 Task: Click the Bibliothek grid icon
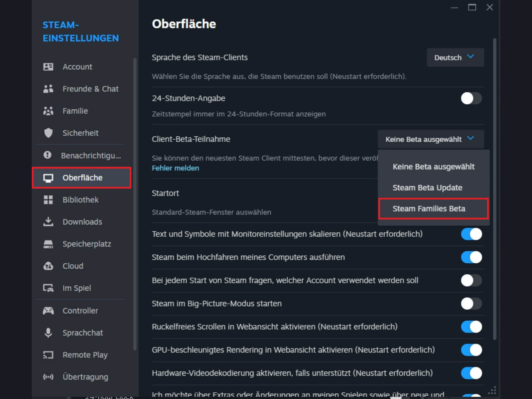pyautogui.click(x=48, y=200)
